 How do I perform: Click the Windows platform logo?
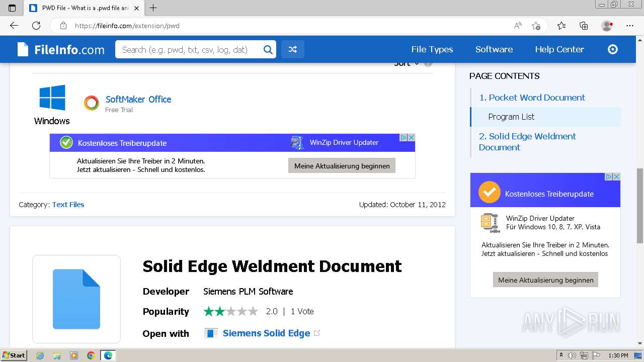[52, 98]
